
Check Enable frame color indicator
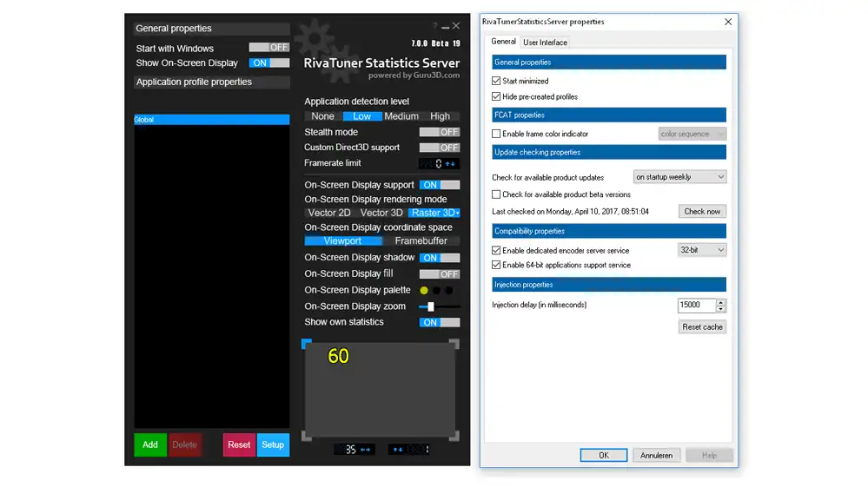(x=496, y=134)
